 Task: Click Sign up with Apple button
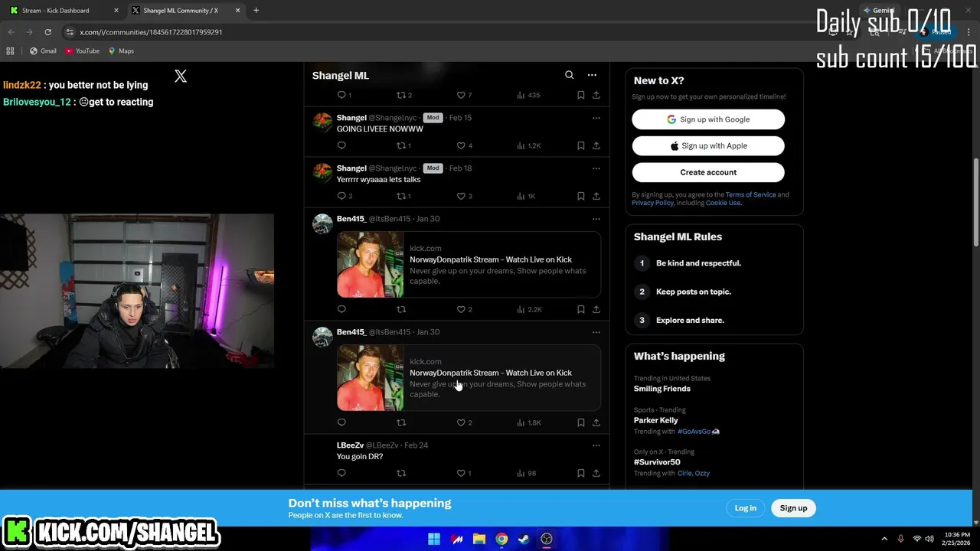coord(708,145)
